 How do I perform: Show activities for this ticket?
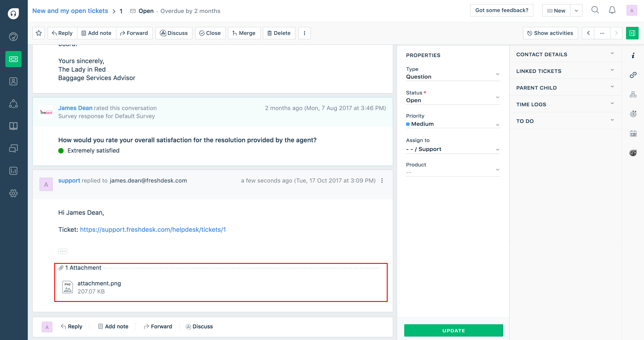click(551, 33)
